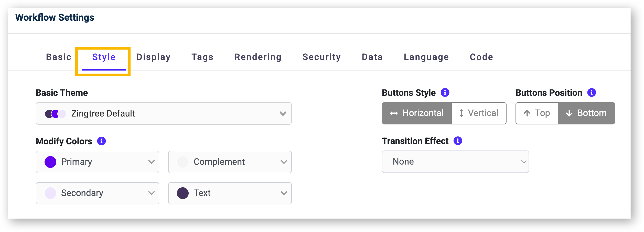Set buttons position to Top
644x232 pixels.
click(536, 113)
